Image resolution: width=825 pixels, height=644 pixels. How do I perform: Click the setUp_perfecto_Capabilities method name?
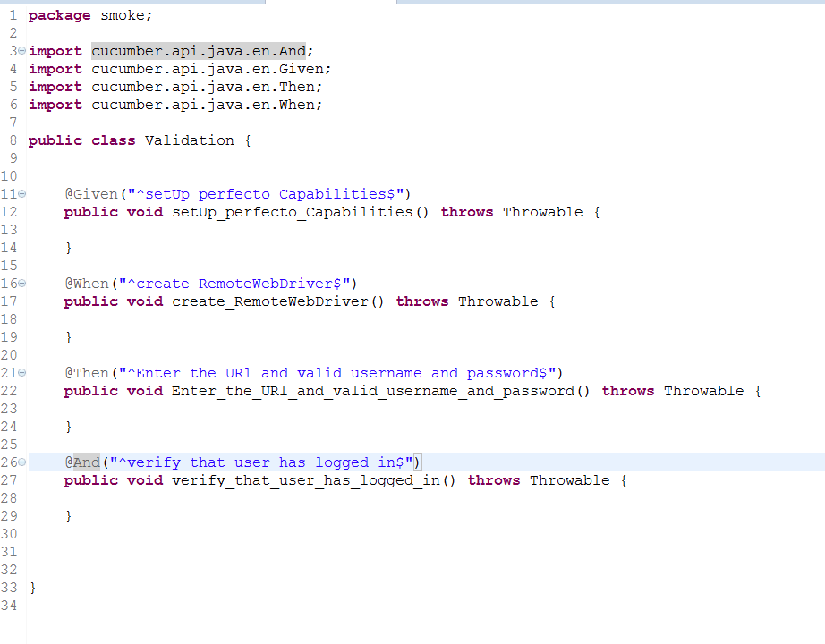pos(292,212)
